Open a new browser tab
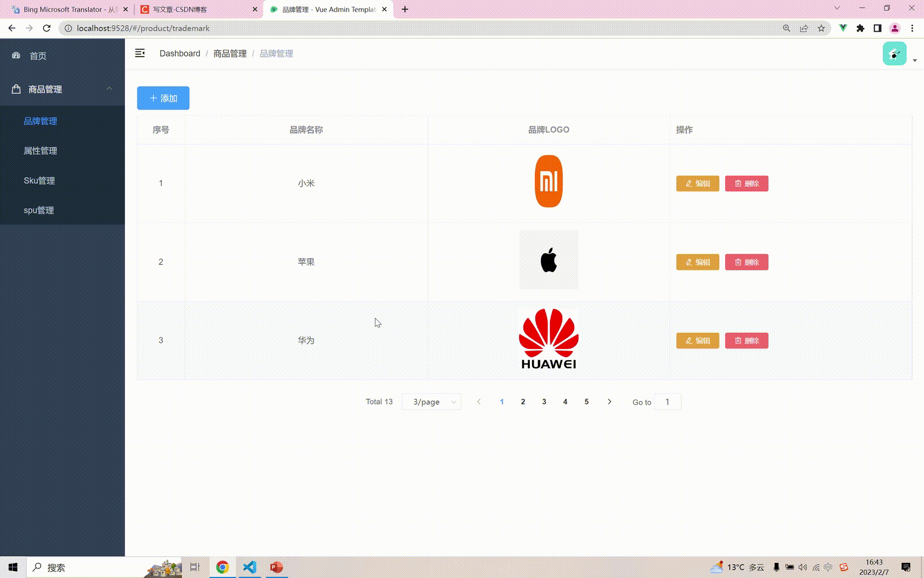The width and height of the screenshot is (924, 578). (x=405, y=9)
